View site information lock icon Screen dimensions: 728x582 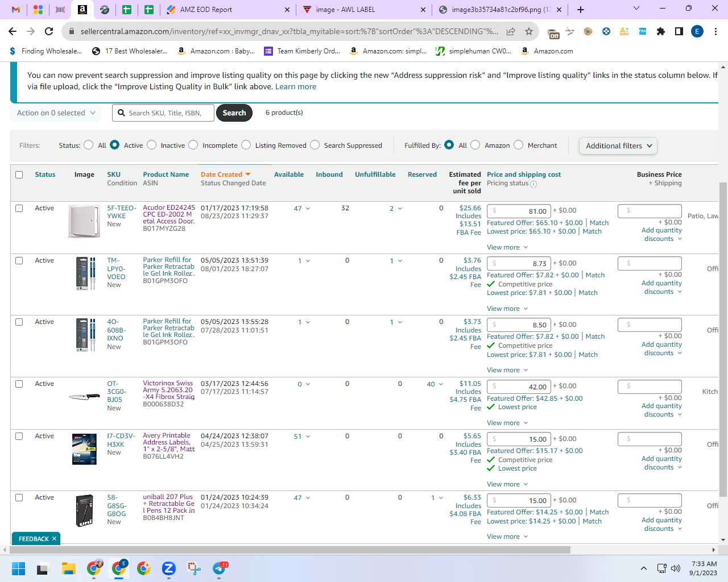[x=72, y=31]
